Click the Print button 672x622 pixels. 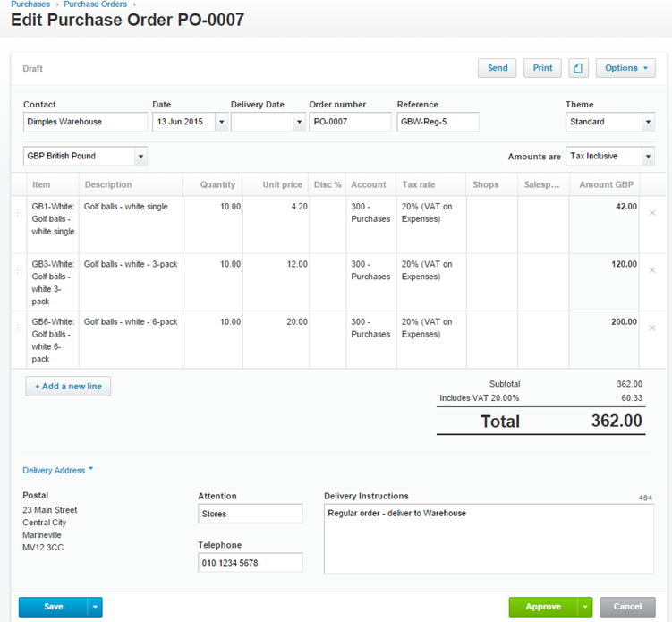click(542, 68)
